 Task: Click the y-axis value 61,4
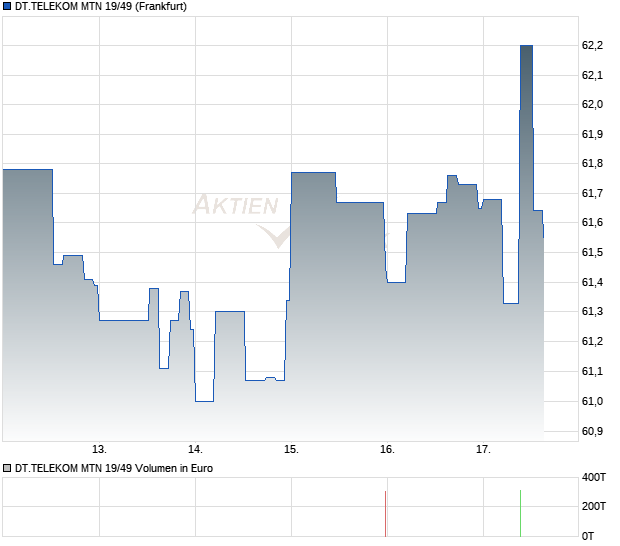coord(592,282)
